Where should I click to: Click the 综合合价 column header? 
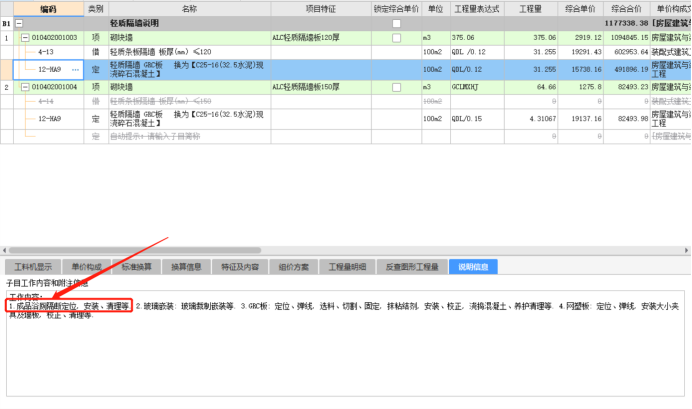pos(626,9)
